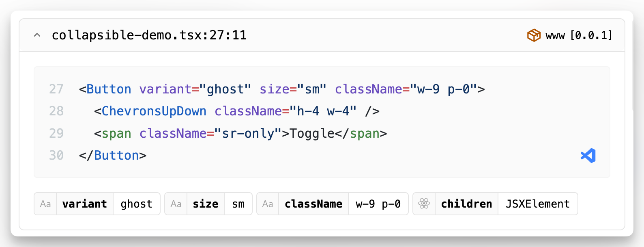The image size is (644, 247).
Task: Click the JSXElement prop value
Action: pos(538,204)
